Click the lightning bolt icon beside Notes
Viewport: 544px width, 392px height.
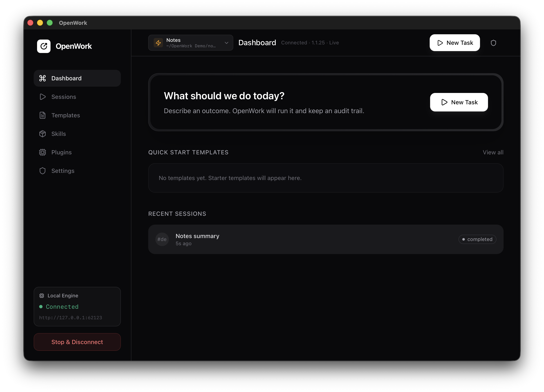point(158,43)
